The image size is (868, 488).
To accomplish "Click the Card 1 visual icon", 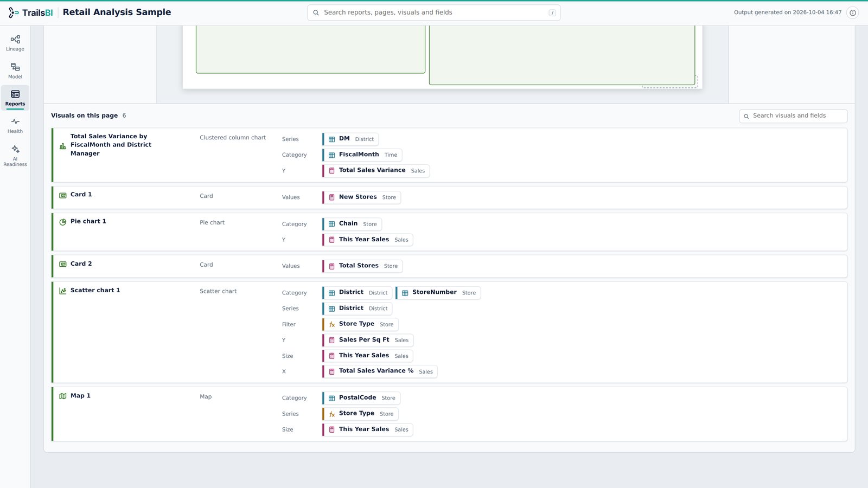I will click(63, 195).
